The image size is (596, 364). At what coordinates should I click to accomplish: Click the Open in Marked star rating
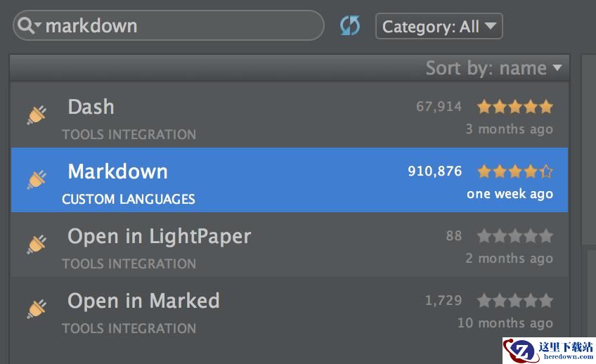[x=515, y=301]
